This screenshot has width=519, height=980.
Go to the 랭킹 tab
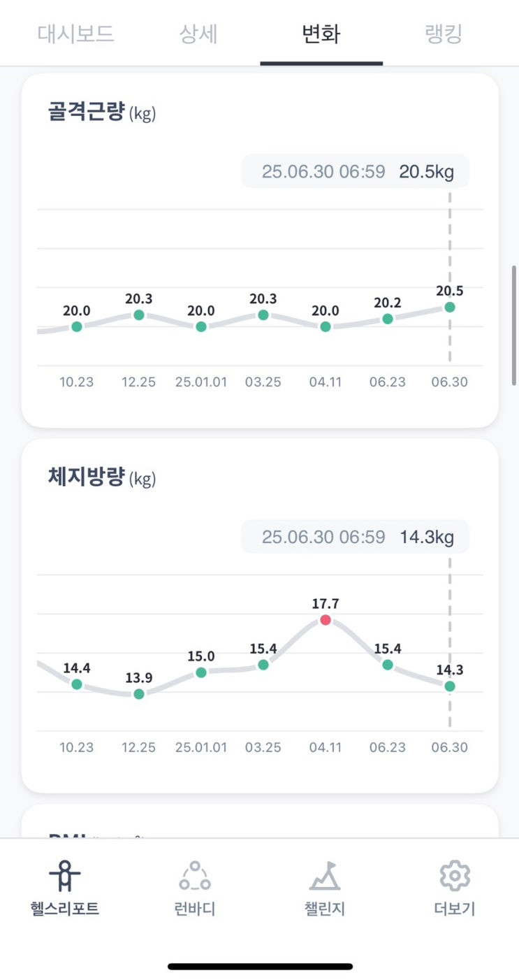[444, 34]
